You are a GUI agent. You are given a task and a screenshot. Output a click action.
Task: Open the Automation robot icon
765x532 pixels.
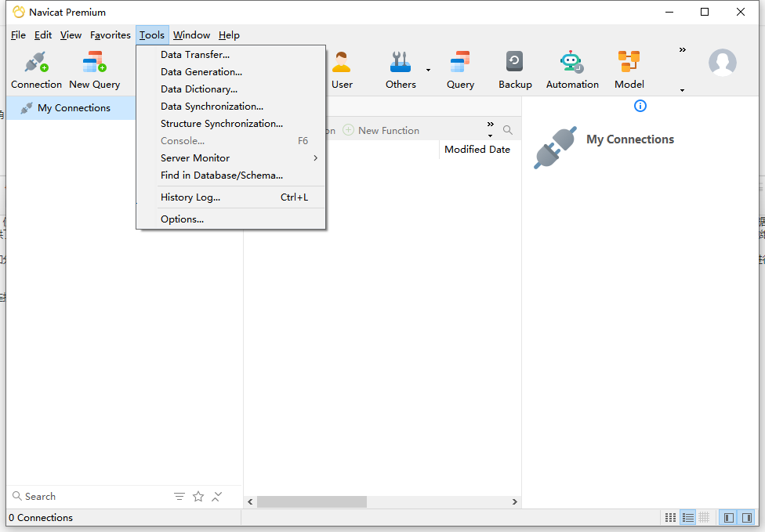(x=572, y=71)
